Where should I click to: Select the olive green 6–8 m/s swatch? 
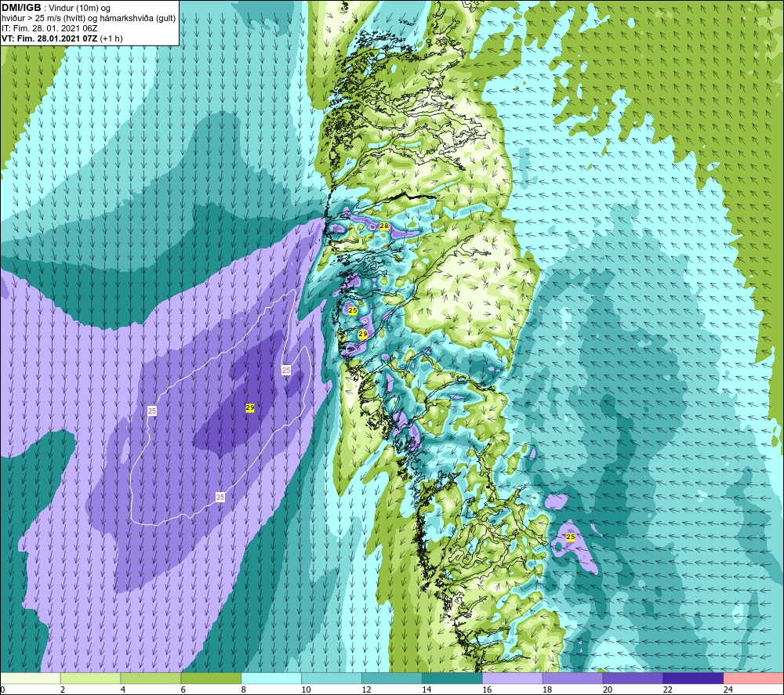[211, 678]
